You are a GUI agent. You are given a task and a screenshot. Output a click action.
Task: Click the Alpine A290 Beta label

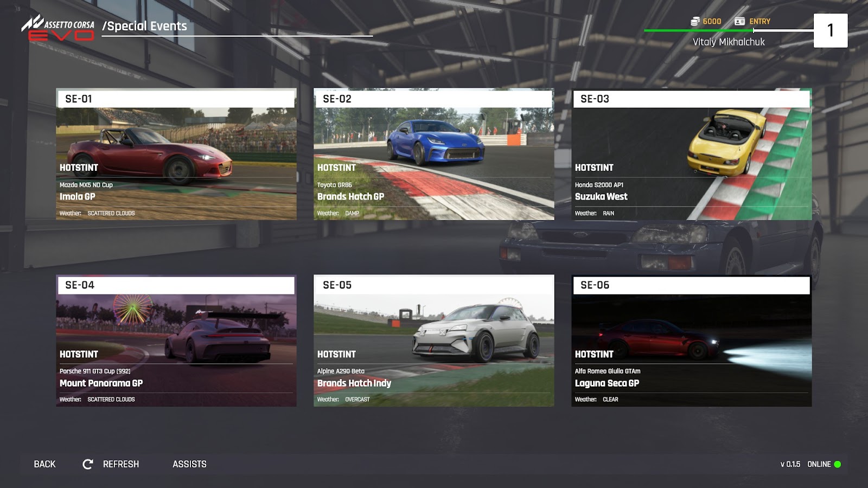[341, 371]
